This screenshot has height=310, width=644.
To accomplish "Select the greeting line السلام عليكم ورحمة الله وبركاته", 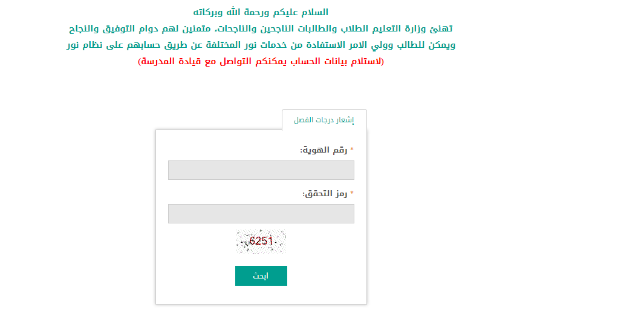I will coord(261,12).
